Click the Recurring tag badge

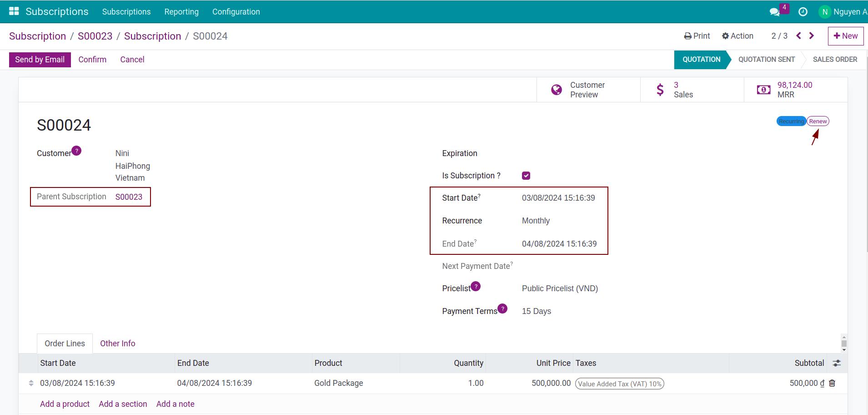791,121
